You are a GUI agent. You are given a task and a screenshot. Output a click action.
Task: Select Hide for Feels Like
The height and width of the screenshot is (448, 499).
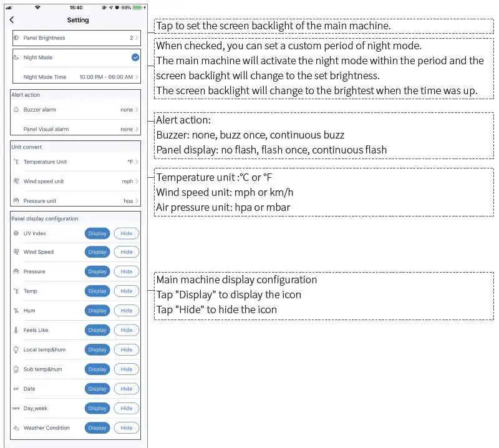(127, 330)
